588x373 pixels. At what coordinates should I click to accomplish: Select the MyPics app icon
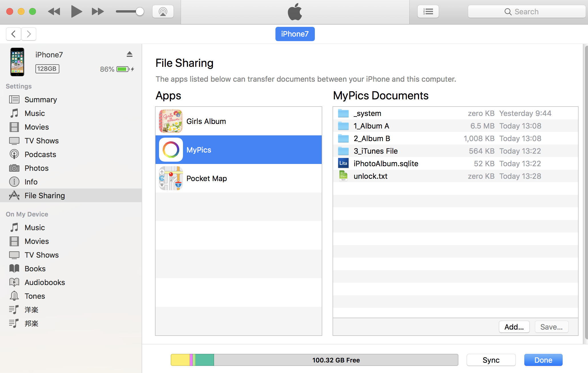171,150
